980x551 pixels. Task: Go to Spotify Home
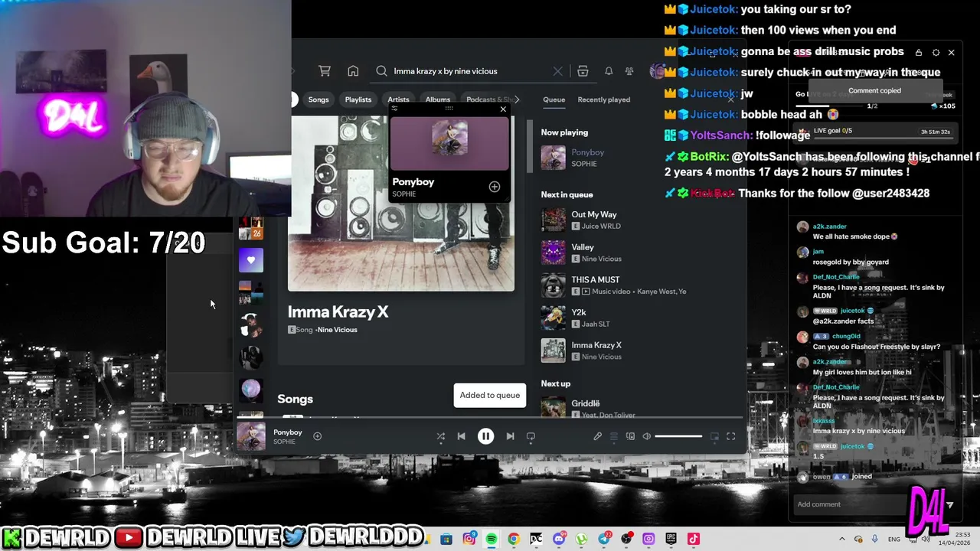pyautogui.click(x=353, y=71)
